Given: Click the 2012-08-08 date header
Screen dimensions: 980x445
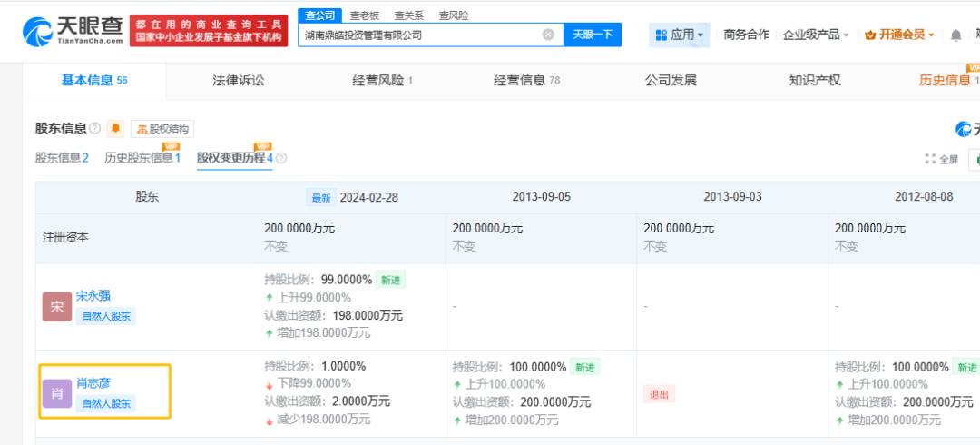Looking at the screenshot, I should (x=924, y=197).
